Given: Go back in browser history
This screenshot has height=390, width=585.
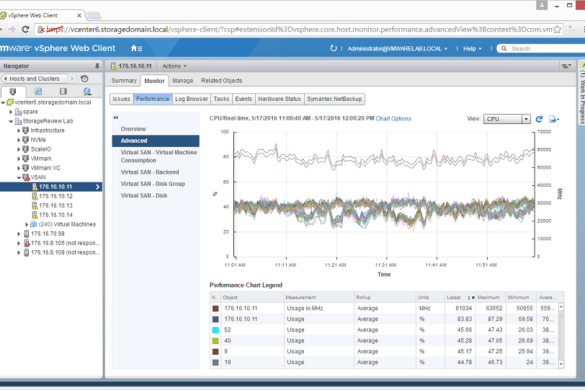Looking at the screenshot, I should 1,29.
